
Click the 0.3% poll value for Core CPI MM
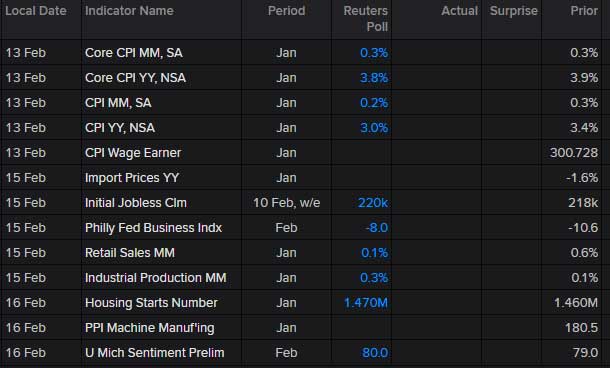[x=374, y=53]
